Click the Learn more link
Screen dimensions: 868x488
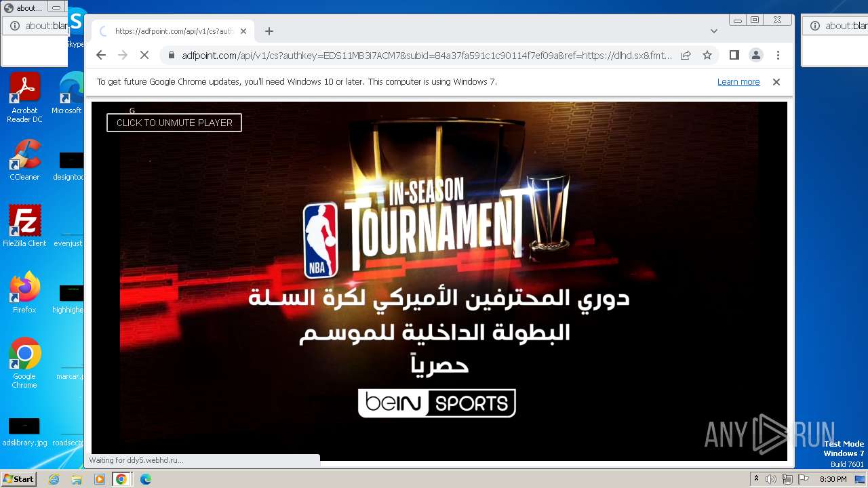738,82
